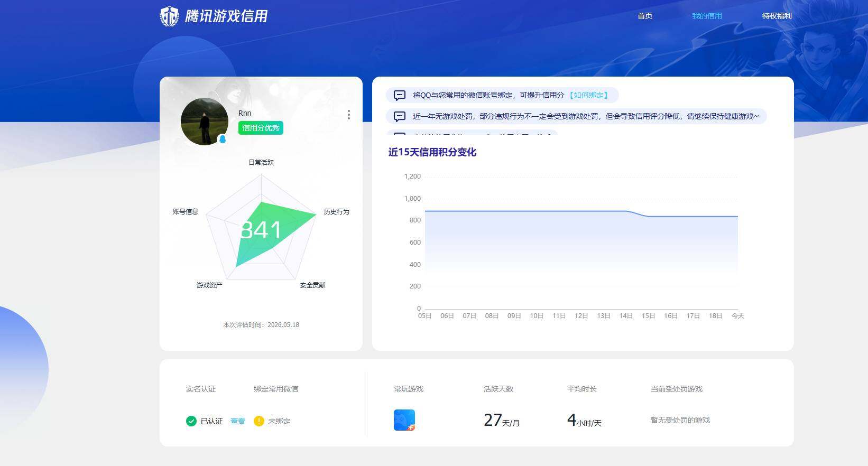Click the yellow unbound warning icon
This screenshot has width=868, height=466.
259,421
